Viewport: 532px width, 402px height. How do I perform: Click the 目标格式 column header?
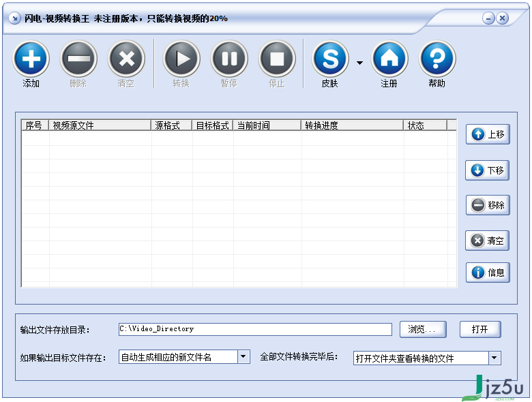pos(213,125)
